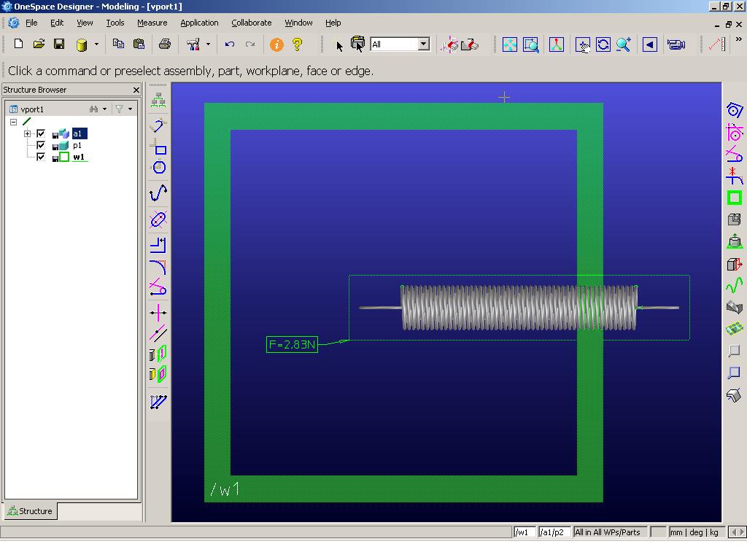The width and height of the screenshot is (747, 560).
Task: Click the Paste clipboard icon
Action: [x=139, y=44]
